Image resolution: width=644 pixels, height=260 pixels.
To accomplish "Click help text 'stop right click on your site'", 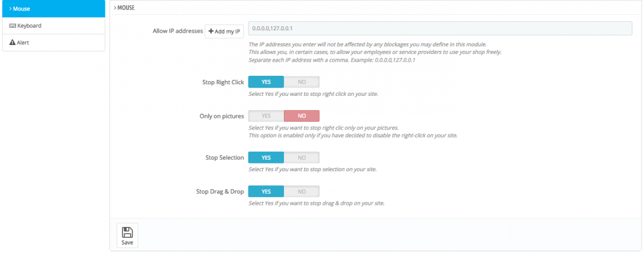I will (x=314, y=94).
